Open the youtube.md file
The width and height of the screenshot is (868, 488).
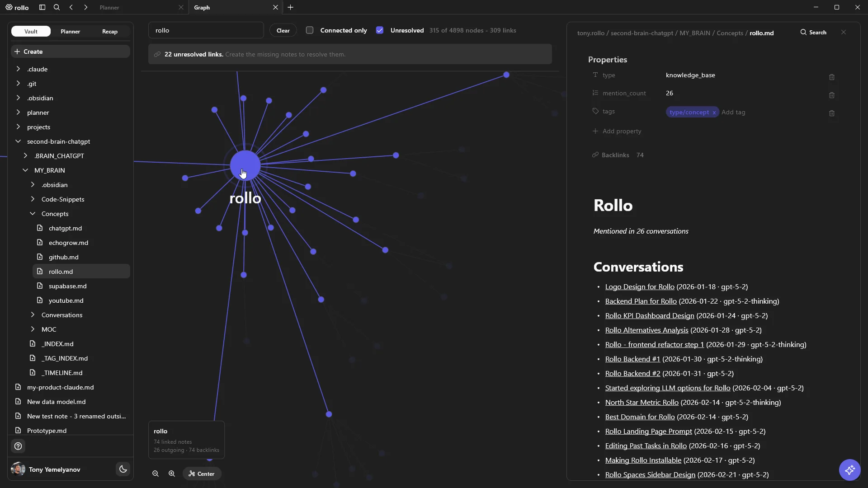click(81, 300)
